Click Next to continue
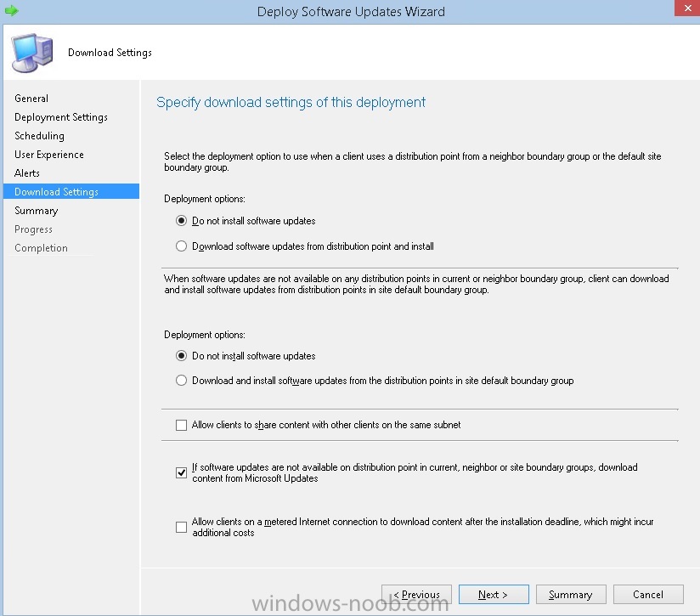 (x=494, y=595)
